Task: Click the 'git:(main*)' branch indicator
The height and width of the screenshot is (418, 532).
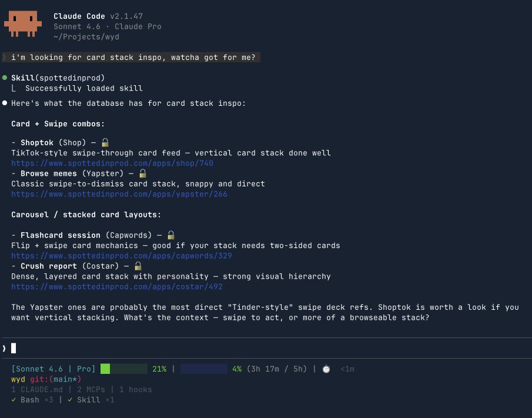Action: click(x=56, y=379)
